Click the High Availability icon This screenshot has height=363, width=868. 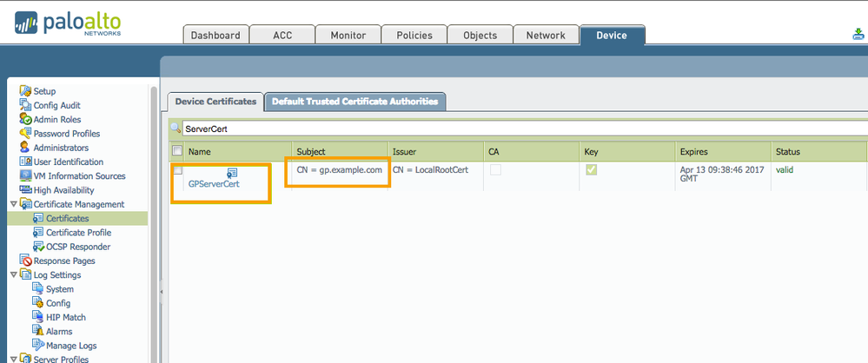point(25,190)
